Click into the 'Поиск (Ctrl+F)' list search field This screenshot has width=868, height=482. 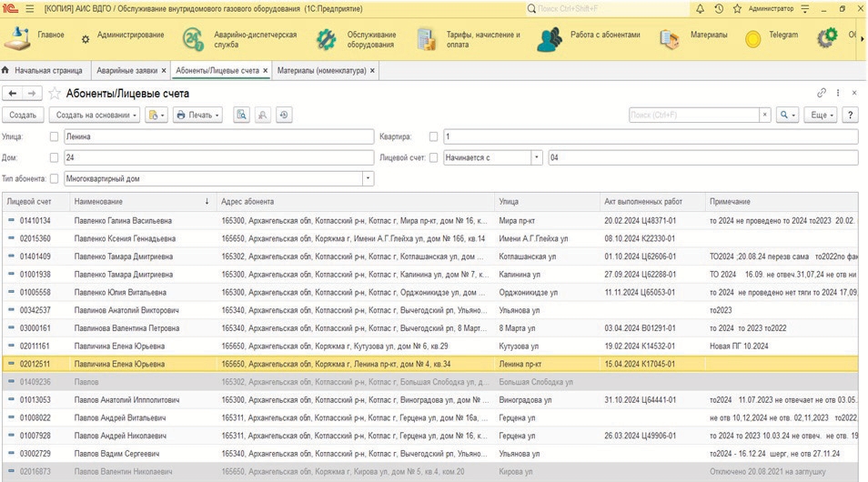693,115
